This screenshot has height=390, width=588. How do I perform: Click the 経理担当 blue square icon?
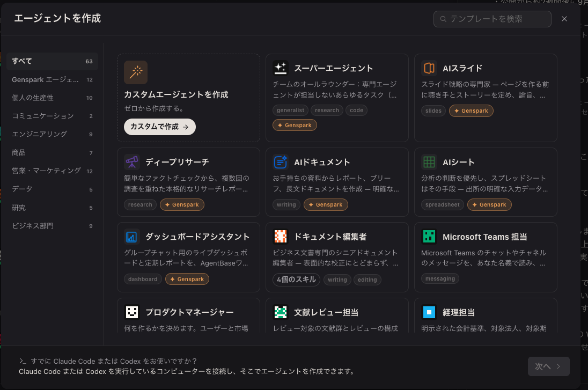coord(429,312)
